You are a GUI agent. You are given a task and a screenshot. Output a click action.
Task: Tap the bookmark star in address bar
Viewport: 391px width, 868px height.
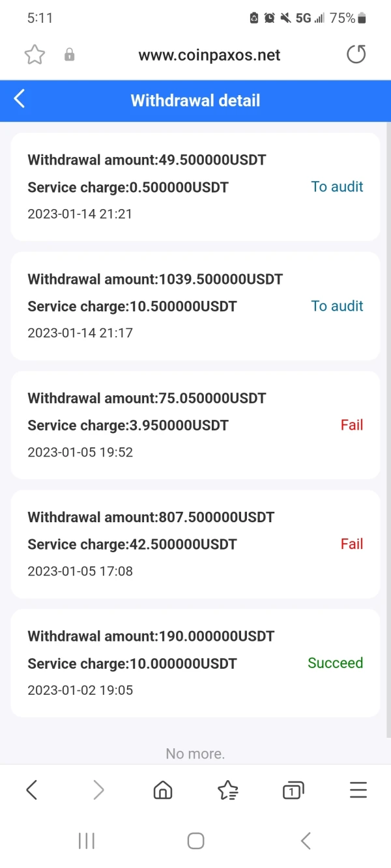click(35, 55)
